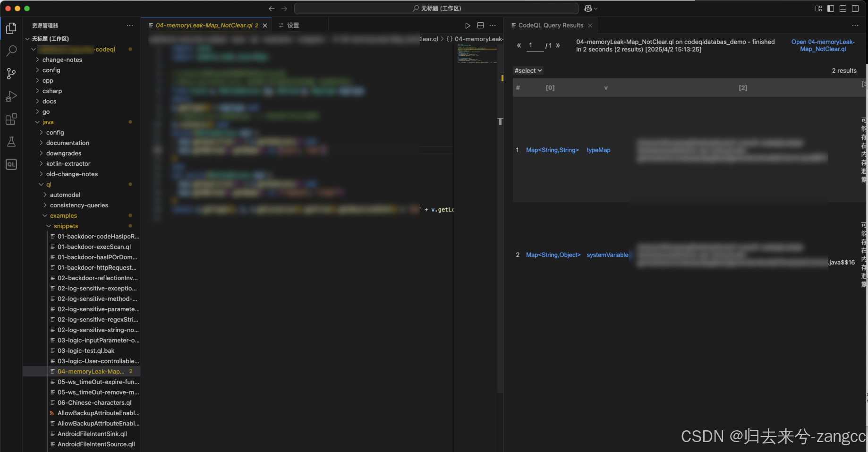Switch to the 设置 tab

pos(292,25)
